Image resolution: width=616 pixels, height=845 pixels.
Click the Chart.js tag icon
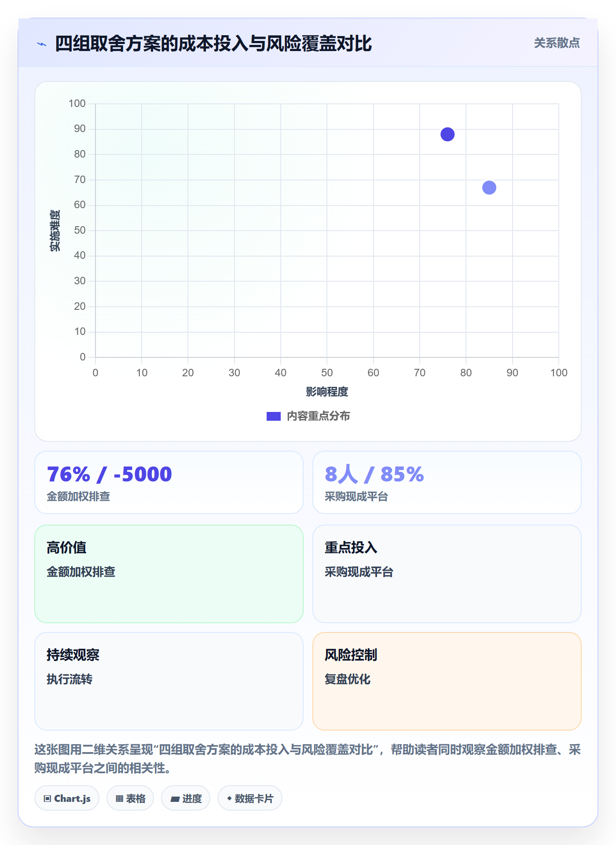[48, 798]
